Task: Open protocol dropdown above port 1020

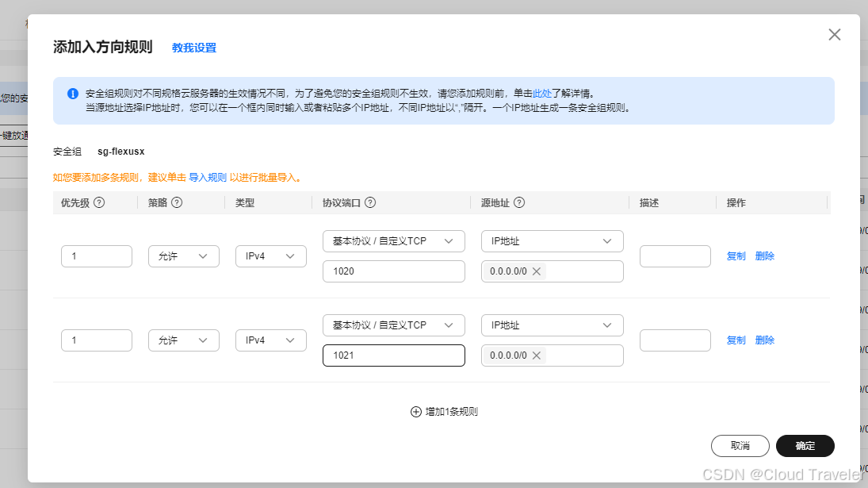Action: (x=394, y=241)
